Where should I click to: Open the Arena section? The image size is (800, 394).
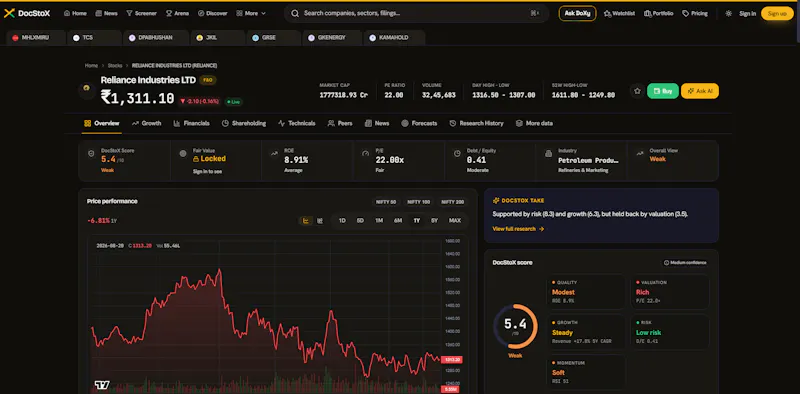(177, 14)
